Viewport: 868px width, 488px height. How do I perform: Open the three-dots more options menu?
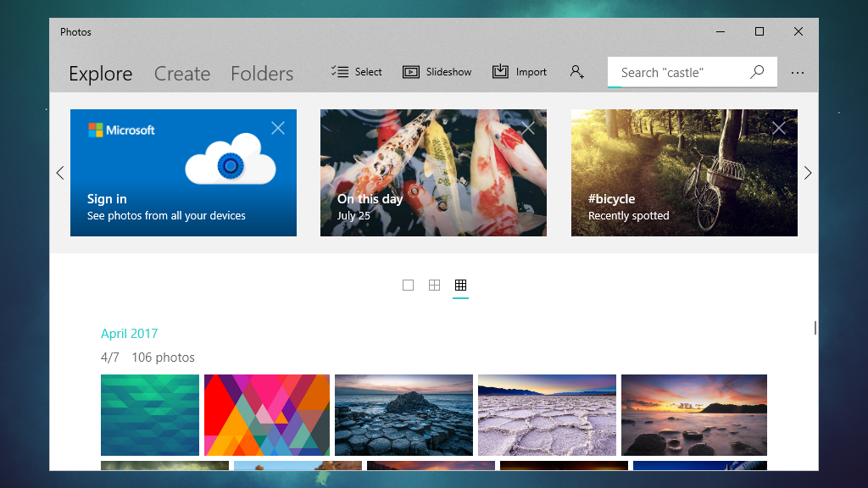click(798, 73)
